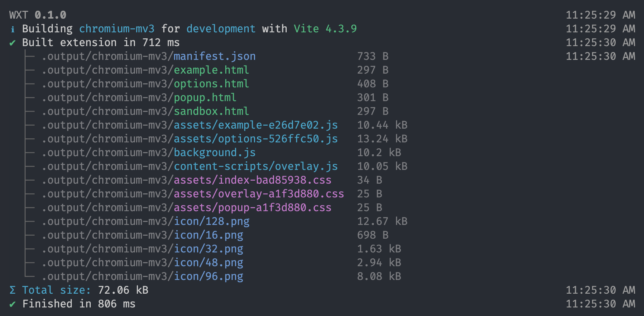The width and height of the screenshot is (644, 316).
Task: Click the icon/16.png file path
Action: pos(142,235)
